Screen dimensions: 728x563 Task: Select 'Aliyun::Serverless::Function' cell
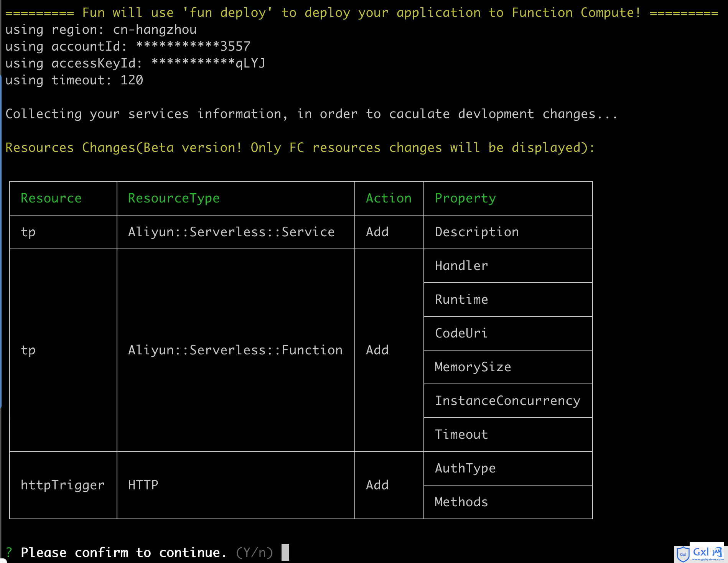[235, 350]
